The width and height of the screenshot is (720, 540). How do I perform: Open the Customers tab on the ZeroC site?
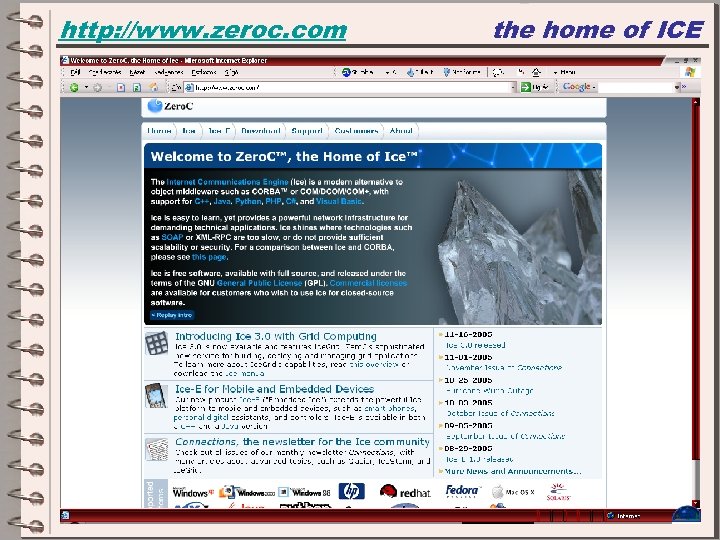tap(356, 131)
